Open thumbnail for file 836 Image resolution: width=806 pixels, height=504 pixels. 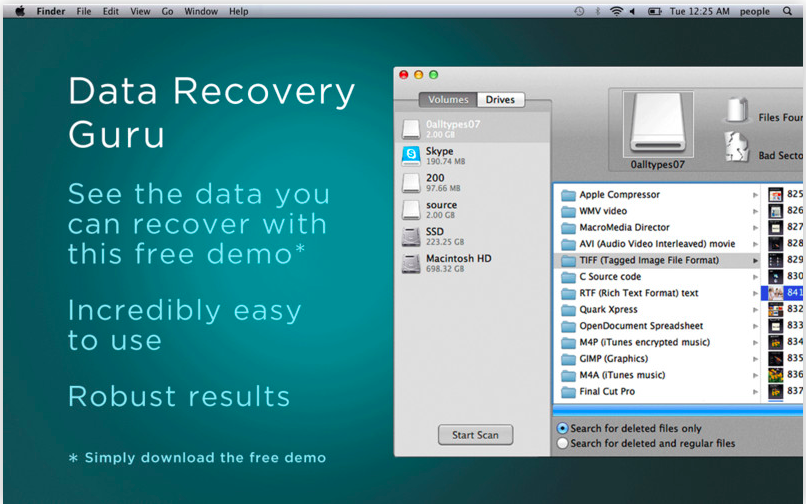tap(775, 375)
